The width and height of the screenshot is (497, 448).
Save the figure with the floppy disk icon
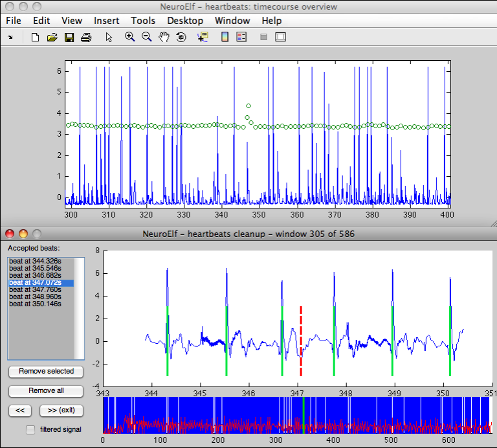click(x=69, y=38)
